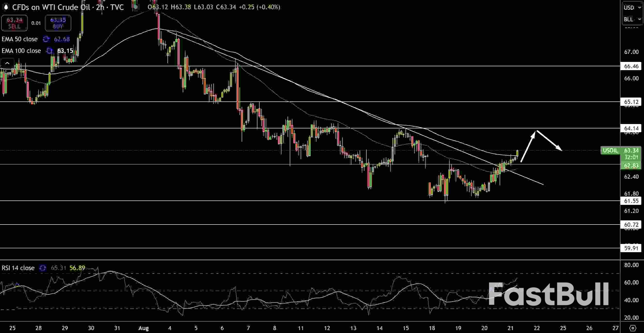The image size is (644, 333).
Task: Click the market status indicator beside TVC
Action: [135, 7]
